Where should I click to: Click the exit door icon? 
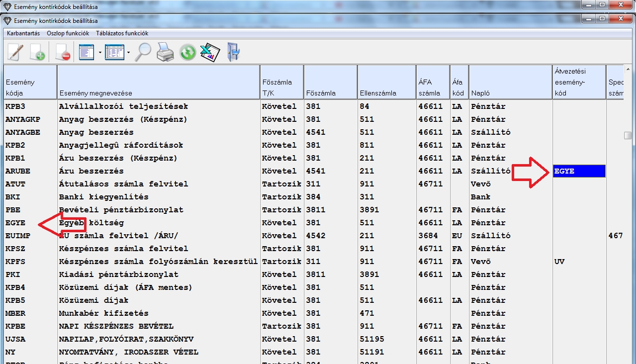233,52
